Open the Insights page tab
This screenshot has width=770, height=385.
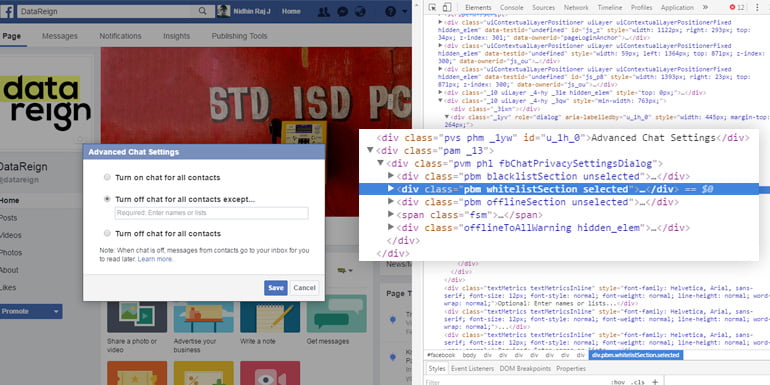pos(176,36)
